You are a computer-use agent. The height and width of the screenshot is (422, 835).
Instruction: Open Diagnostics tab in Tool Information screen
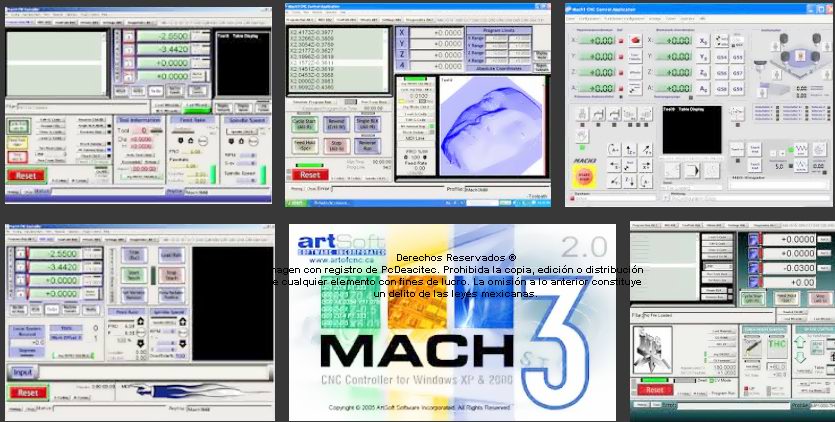[x=141, y=23]
